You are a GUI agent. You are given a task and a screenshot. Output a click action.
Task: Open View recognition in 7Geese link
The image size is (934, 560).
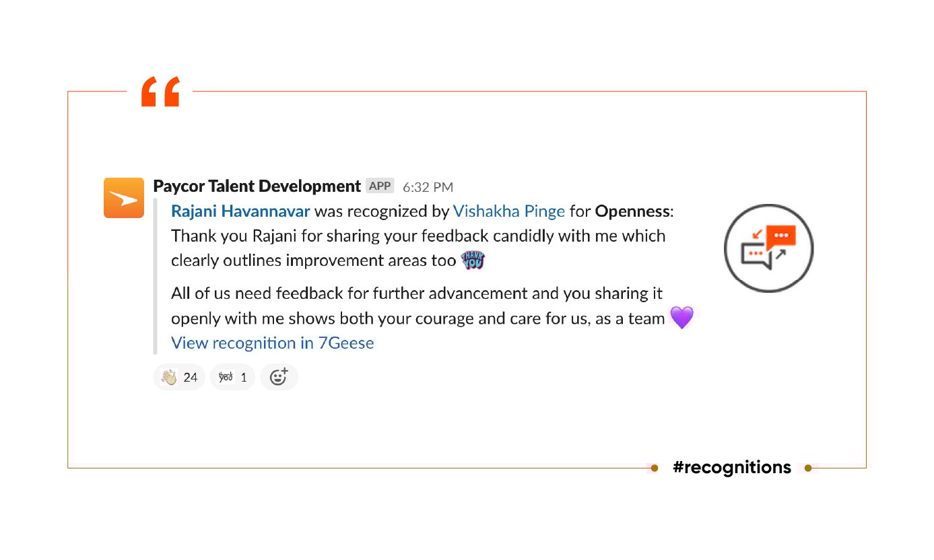pos(272,343)
